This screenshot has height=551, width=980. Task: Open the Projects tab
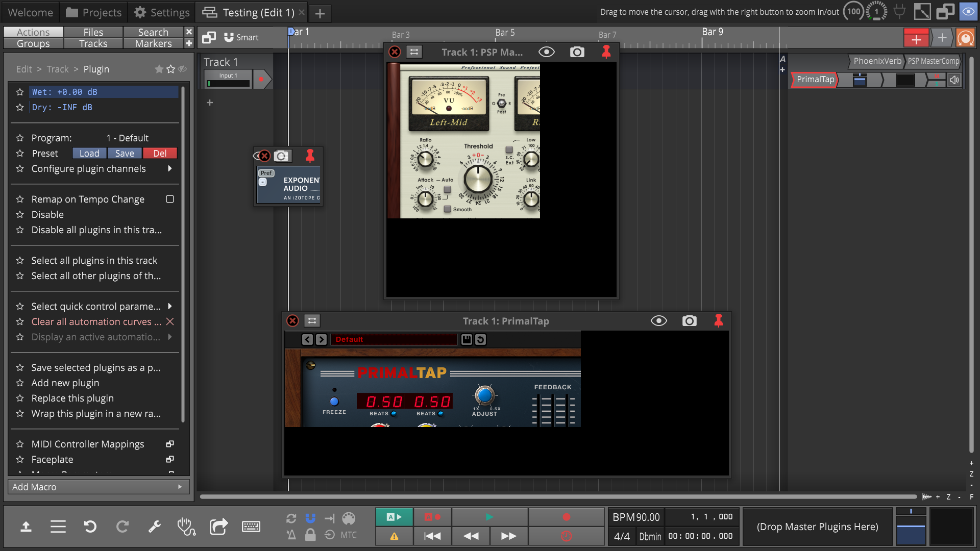click(x=94, y=12)
